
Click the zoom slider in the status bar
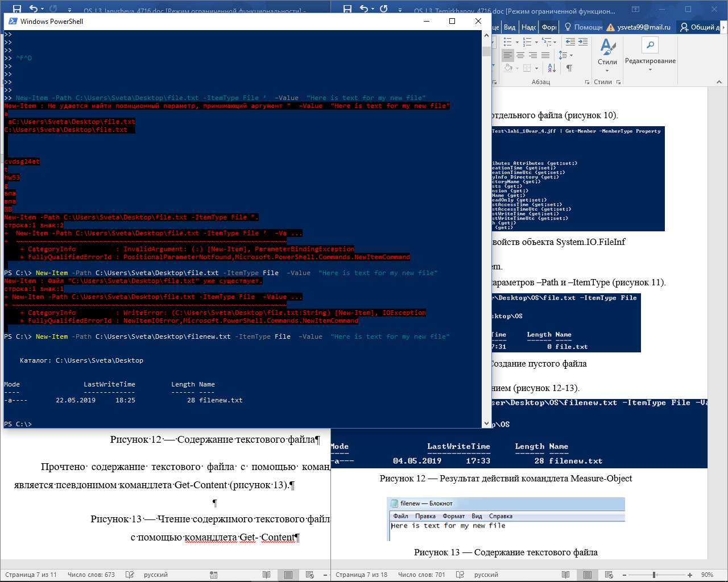pos(654,575)
